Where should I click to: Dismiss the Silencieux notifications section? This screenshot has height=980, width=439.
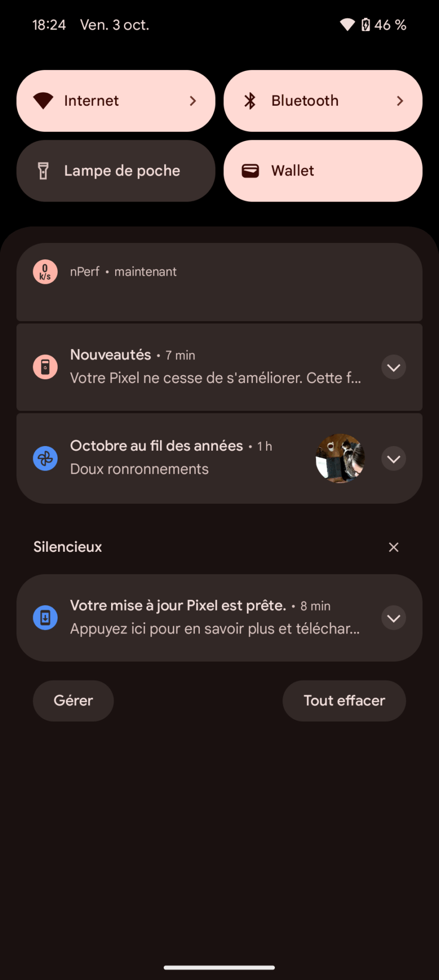(394, 547)
